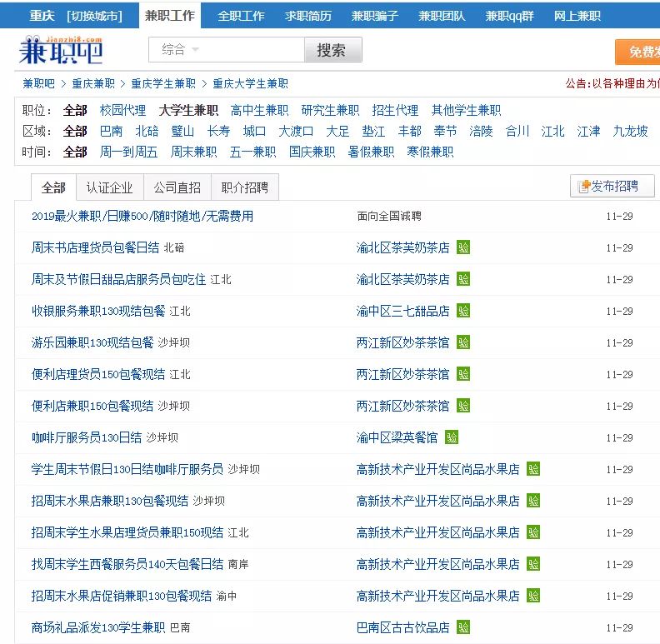
Task: Open the 兼职团队 navigation item
Action: (442, 16)
